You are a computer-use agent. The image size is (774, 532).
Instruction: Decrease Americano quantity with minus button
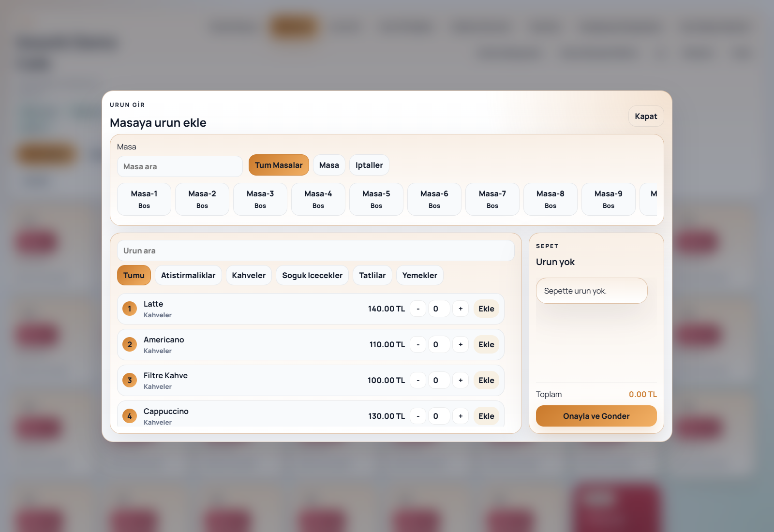418,344
